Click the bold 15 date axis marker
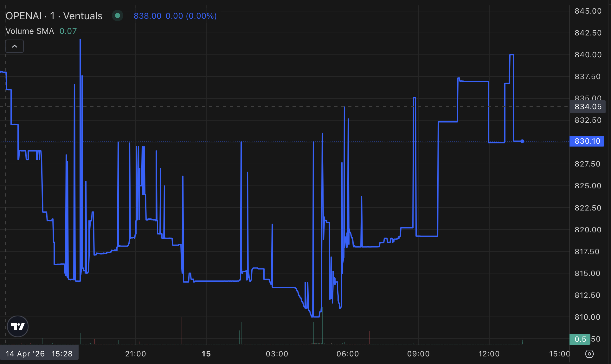Image resolution: width=611 pixels, height=364 pixels. 206,354
